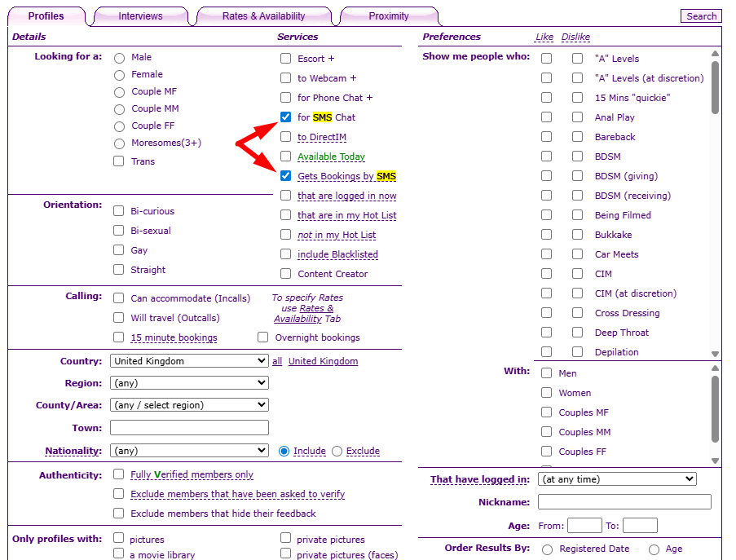Image resolution: width=736 pixels, height=560 pixels.
Task: Click the Town text field
Action: [x=189, y=428]
